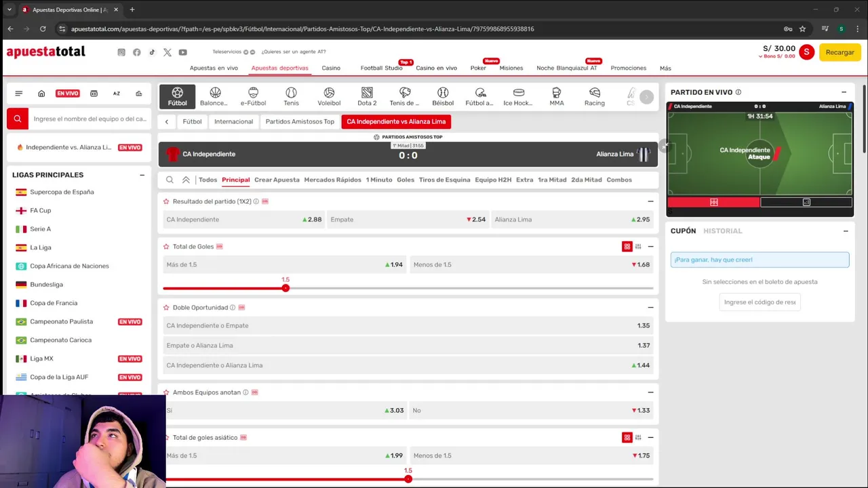Viewport: 868px width, 488px height.
Task: Open the Casino menu item
Action: tap(331, 68)
